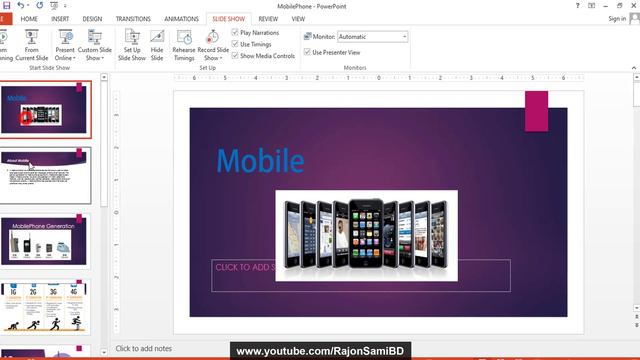This screenshot has width=640, height=360.
Task: Open the VIEW tab
Action: point(298,19)
